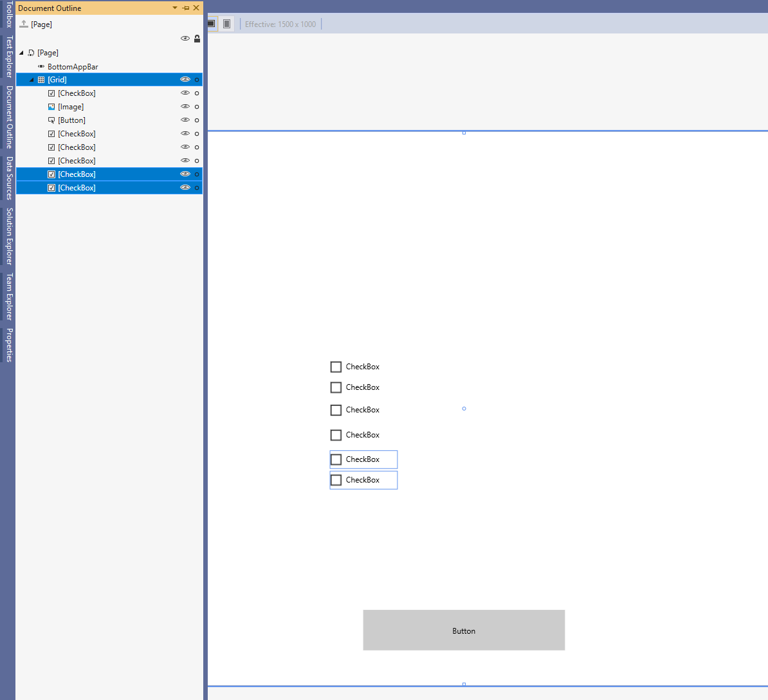Click the page icon in the [Page] tree row
This screenshot has height=700, width=768.
point(31,53)
